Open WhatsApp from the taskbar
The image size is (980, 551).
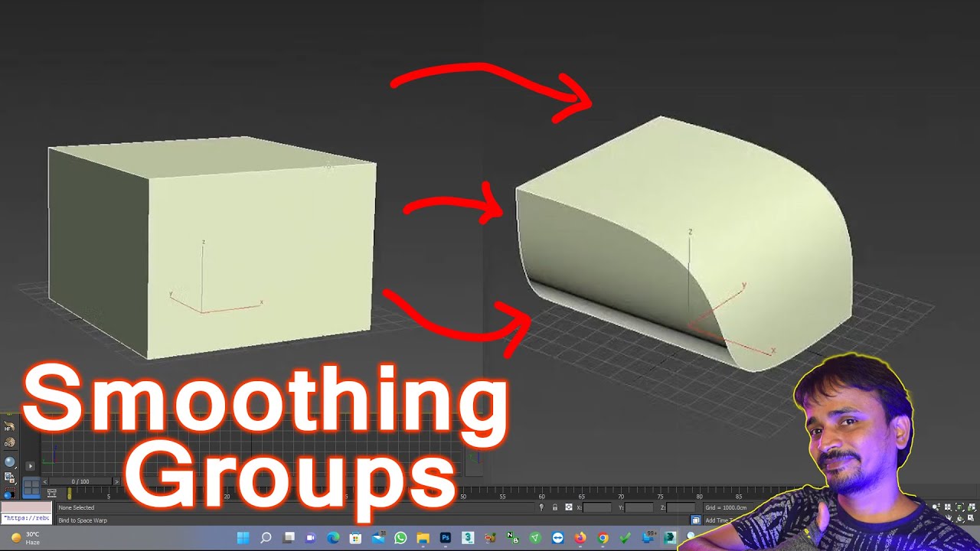point(400,538)
